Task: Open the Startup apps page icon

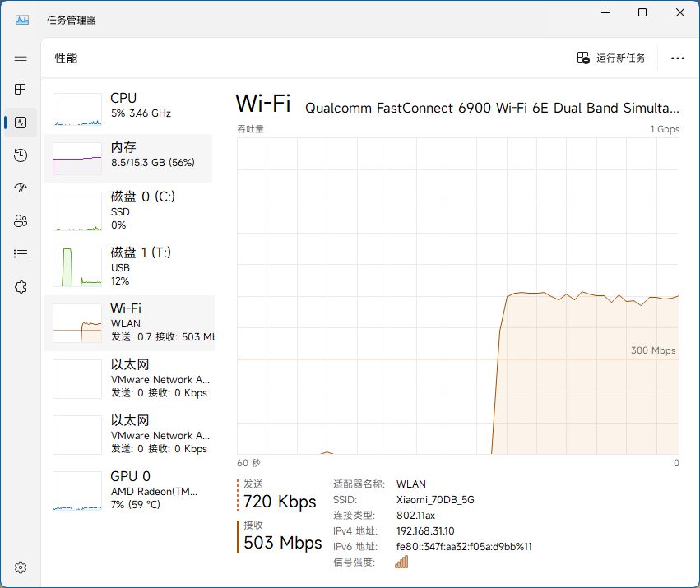Action: tap(21, 188)
